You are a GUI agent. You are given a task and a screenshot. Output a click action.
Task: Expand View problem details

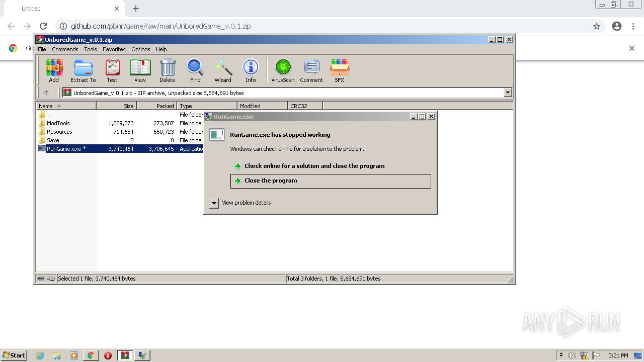(x=214, y=203)
